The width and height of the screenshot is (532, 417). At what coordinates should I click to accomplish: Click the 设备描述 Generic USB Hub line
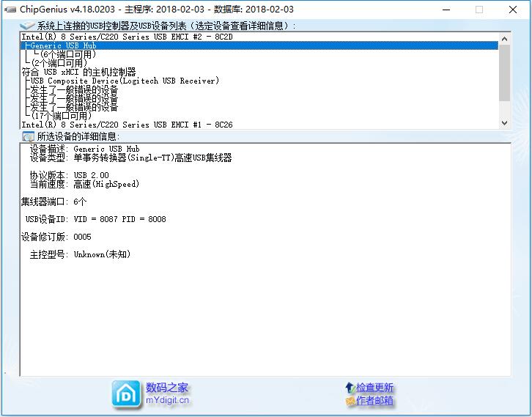pos(85,149)
